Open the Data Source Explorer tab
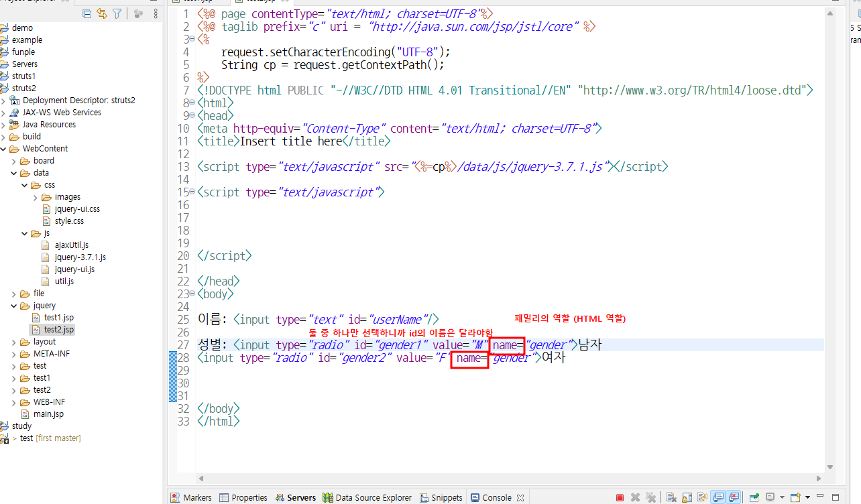The height and width of the screenshot is (504, 861). tap(367, 497)
